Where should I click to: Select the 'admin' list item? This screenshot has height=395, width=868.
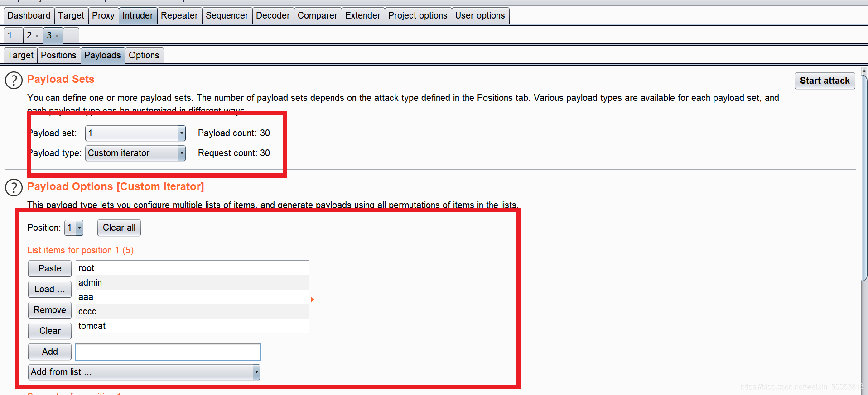coord(193,282)
